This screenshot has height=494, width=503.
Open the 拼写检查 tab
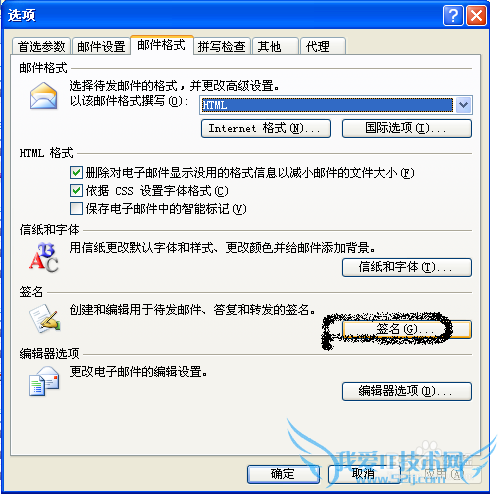[x=221, y=46]
